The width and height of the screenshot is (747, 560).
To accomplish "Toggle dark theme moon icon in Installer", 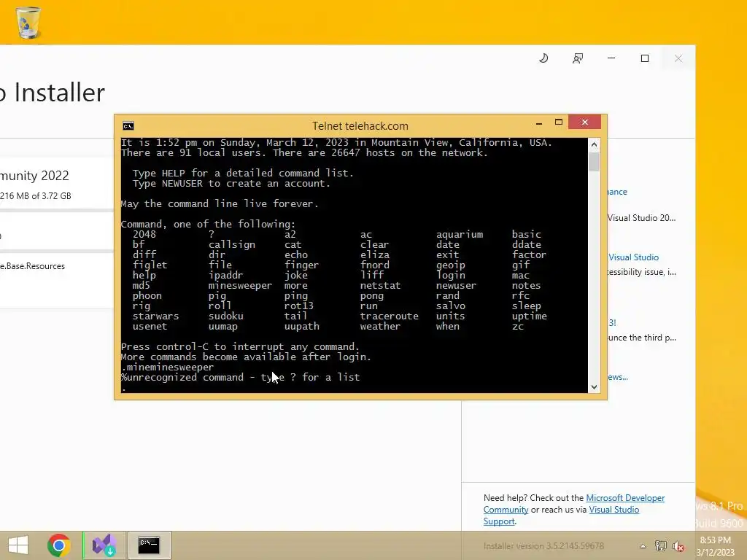I will tap(543, 58).
